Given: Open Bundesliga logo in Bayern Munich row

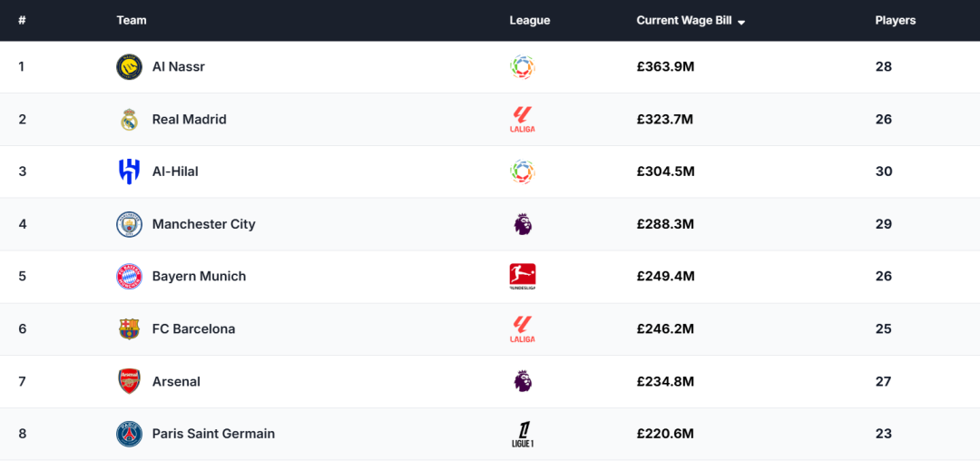Looking at the screenshot, I should (523, 276).
